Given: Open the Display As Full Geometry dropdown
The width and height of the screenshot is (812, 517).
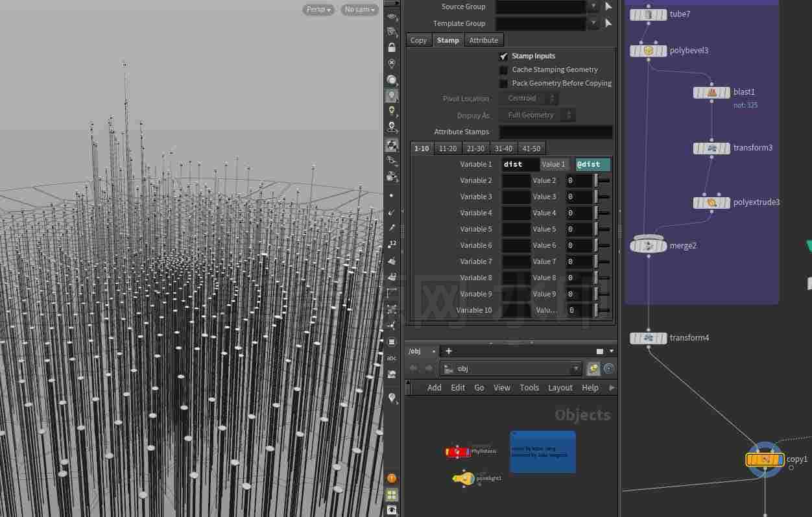Looking at the screenshot, I should pyautogui.click(x=537, y=115).
